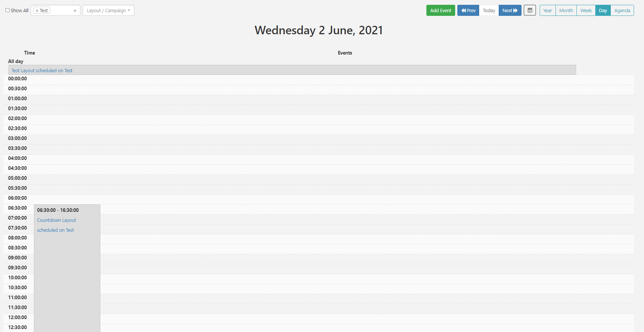Enable the Show All checkbox
Screen dimensions: 644x332
click(x=7, y=10)
